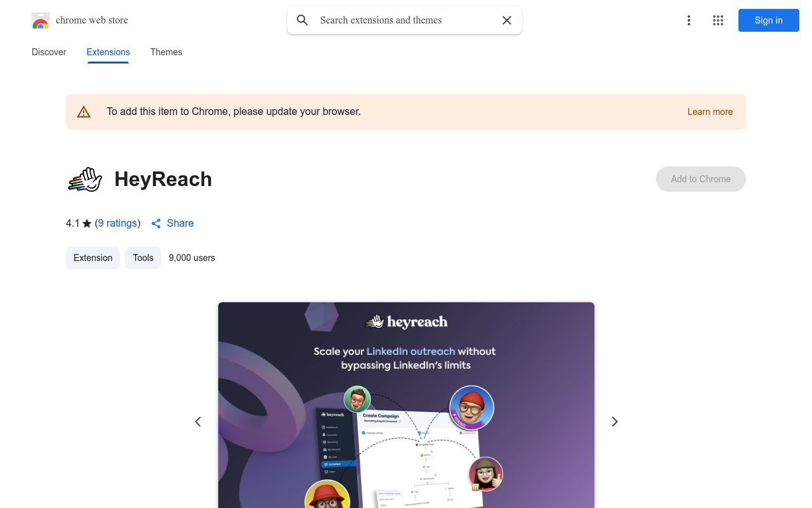Click the Share link
The width and height of the screenshot is (812, 508).
[180, 224]
